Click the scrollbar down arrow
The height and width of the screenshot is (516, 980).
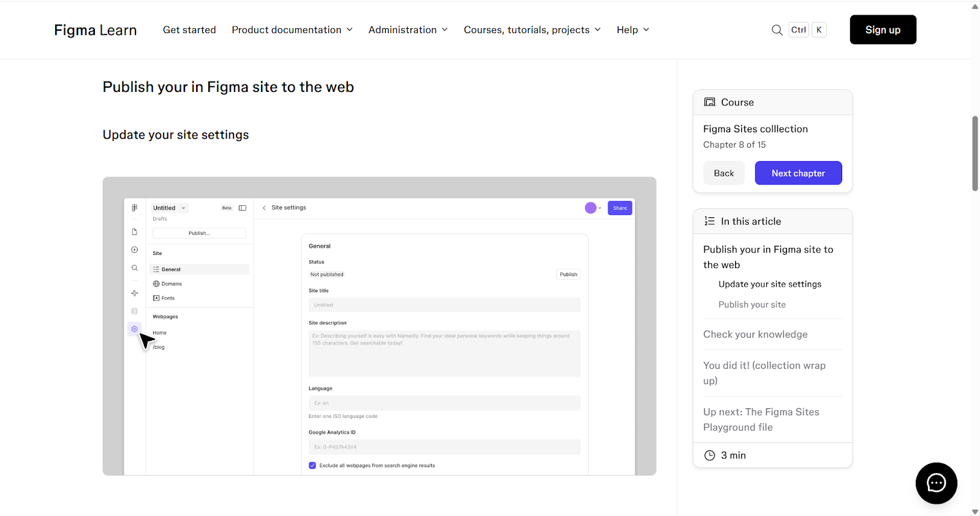[974, 511]
